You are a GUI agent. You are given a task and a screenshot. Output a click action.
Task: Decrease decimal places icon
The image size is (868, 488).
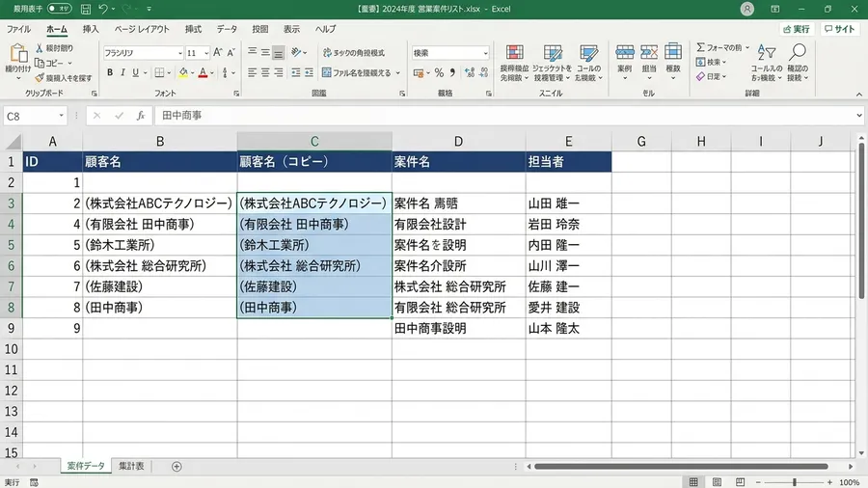(484, 72)
